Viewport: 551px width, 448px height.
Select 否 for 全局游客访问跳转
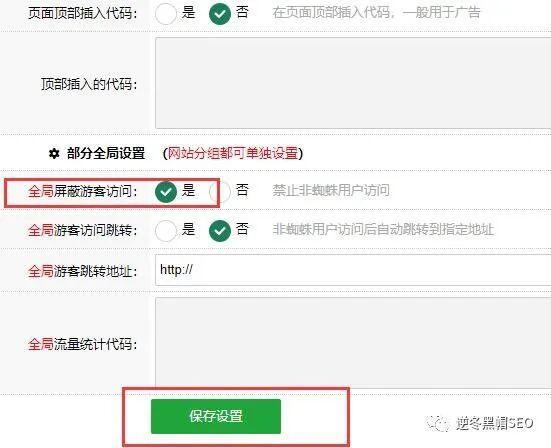point(220,231)
